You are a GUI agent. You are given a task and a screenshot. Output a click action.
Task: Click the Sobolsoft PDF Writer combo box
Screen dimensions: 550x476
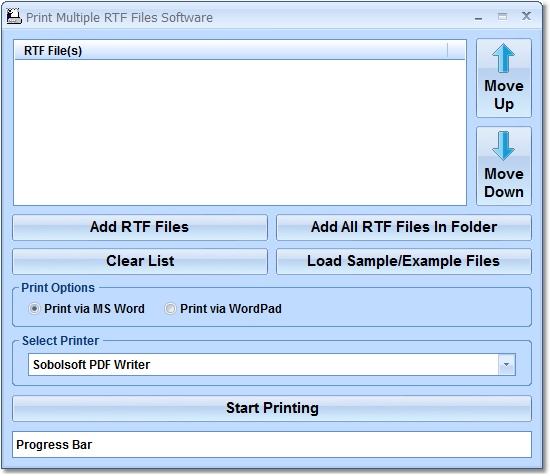271,364
